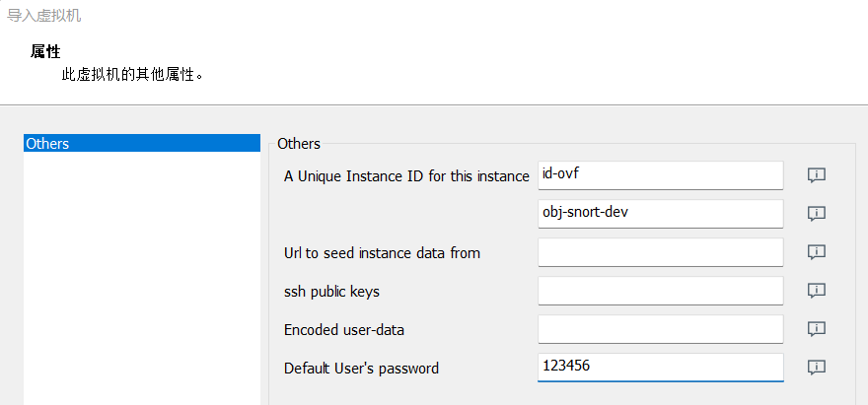Click the Others group box title

click(299, 144)
